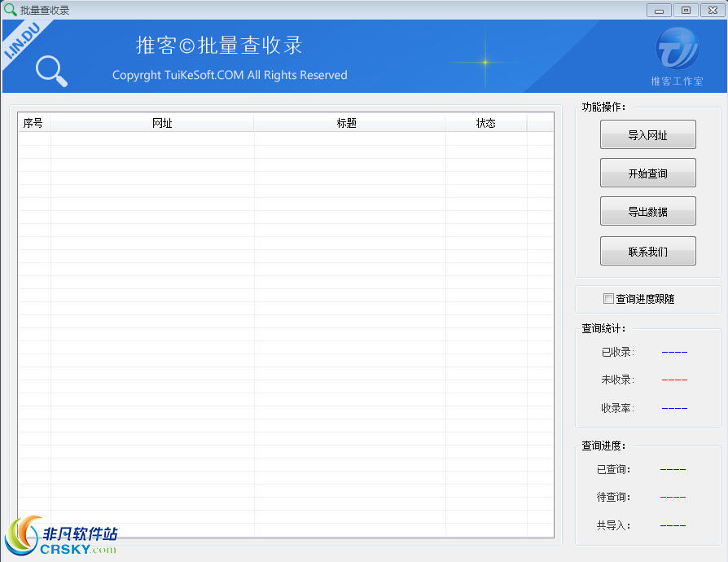This screenshot has height=562, width=728.
Task: Click the 待查询 label
Action: [613, 497]
